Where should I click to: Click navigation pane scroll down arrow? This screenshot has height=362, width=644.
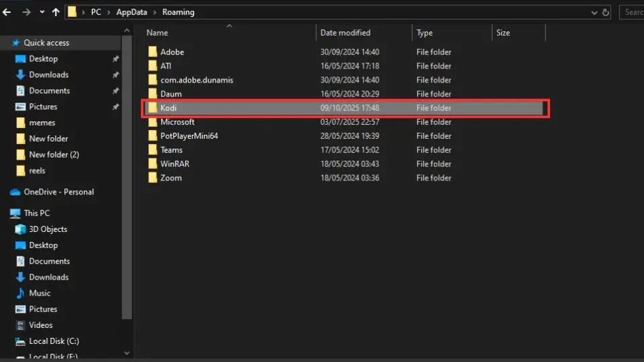127,353
